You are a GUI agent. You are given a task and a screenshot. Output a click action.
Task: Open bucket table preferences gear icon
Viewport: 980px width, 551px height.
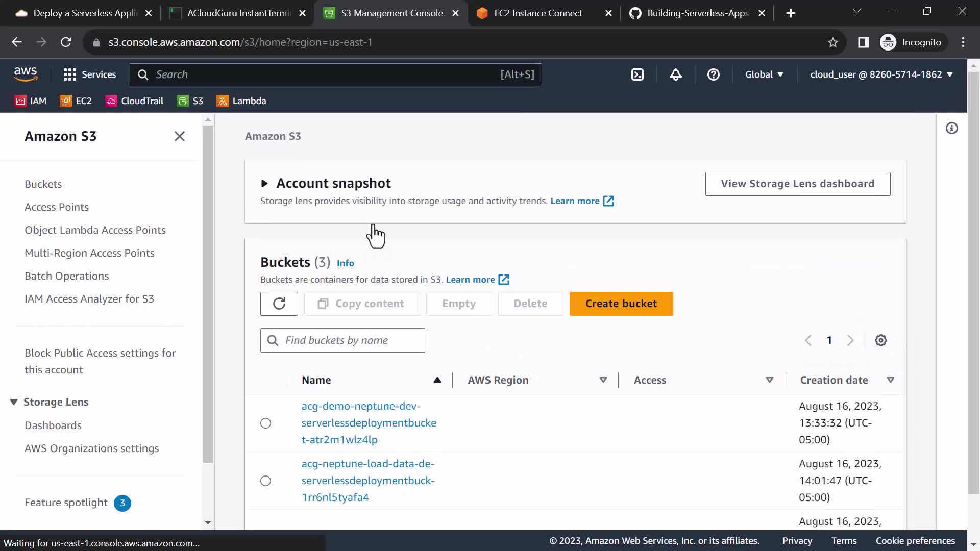click(880, 340)
